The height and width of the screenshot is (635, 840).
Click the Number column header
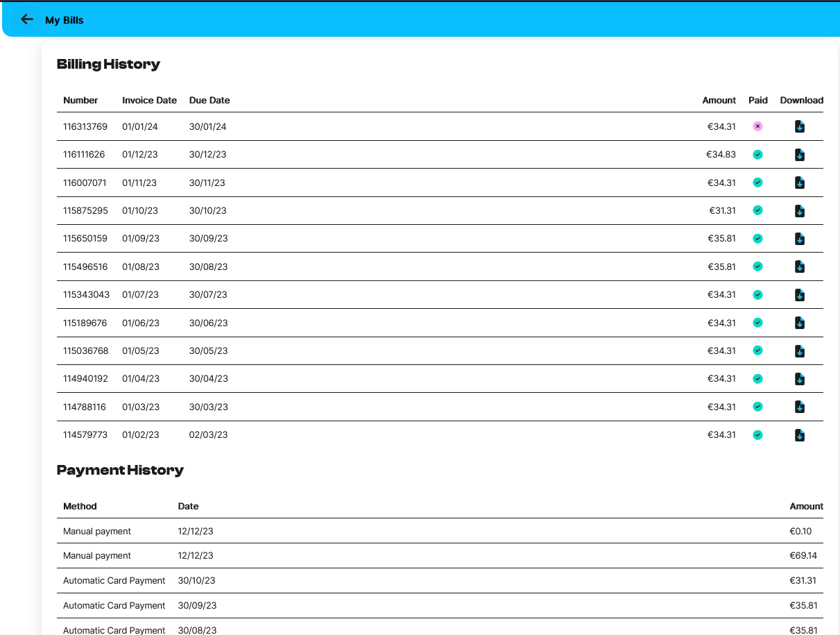pos(80,100)
